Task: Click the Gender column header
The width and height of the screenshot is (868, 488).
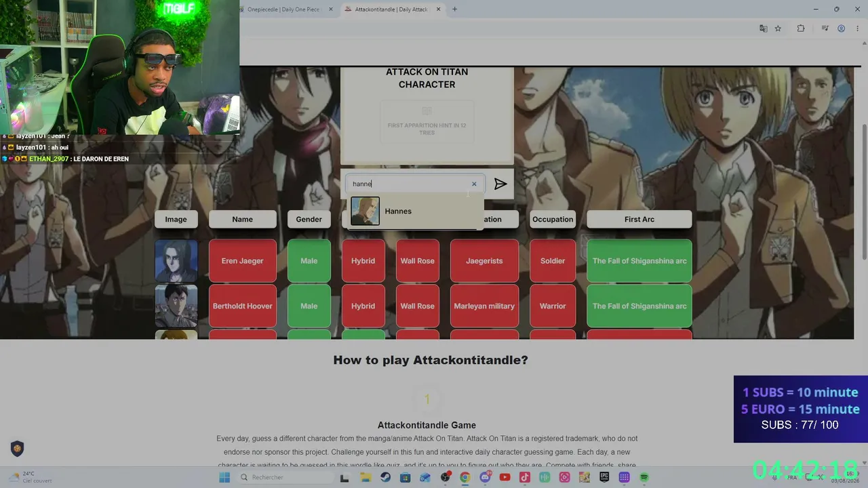Action: point(309,219)
